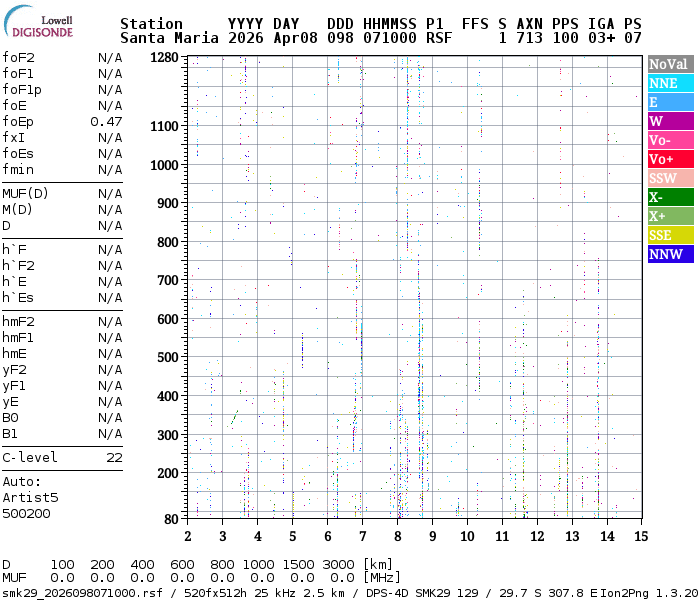This screenshot has width=700, height=600.
Task: Pick the yellow SSE legend swatch
Action: pos(670,235)
